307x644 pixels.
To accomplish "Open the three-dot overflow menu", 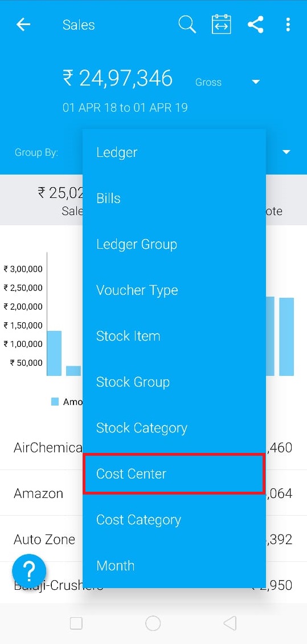I will 288,25.
